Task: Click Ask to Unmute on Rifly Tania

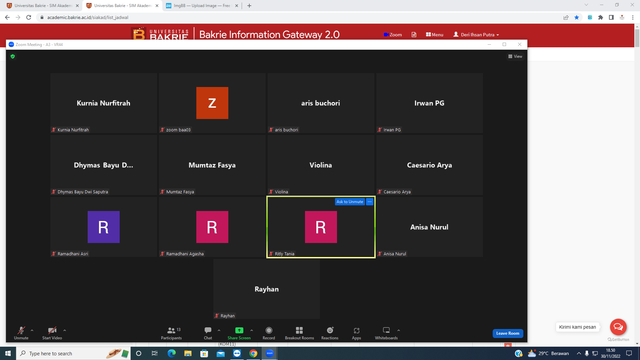Action: point(349,202)
